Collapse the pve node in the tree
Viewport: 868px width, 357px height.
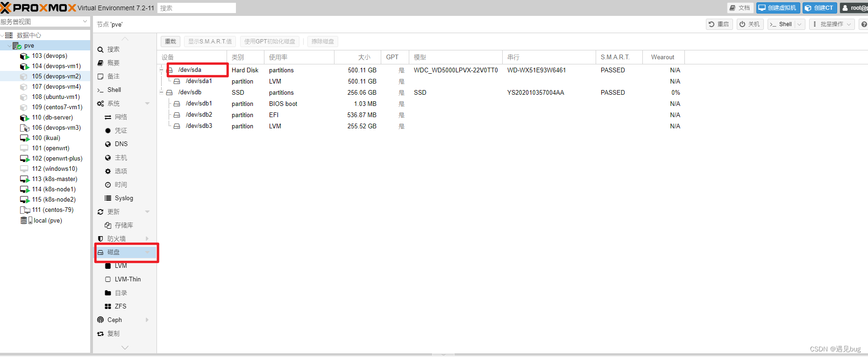[x=9, y=46]
